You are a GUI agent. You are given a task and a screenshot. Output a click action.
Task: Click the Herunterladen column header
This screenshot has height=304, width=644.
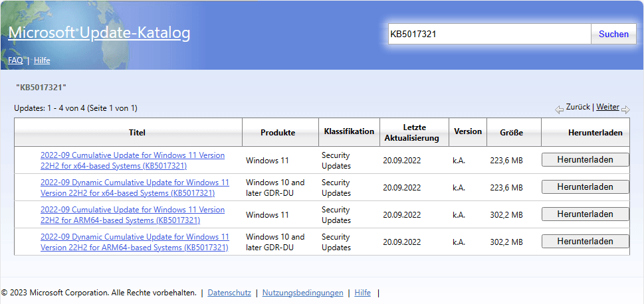tap(595, 133)
